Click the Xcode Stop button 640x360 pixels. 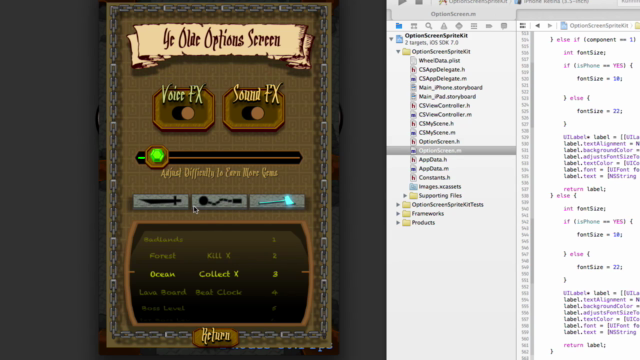(419, 2)
